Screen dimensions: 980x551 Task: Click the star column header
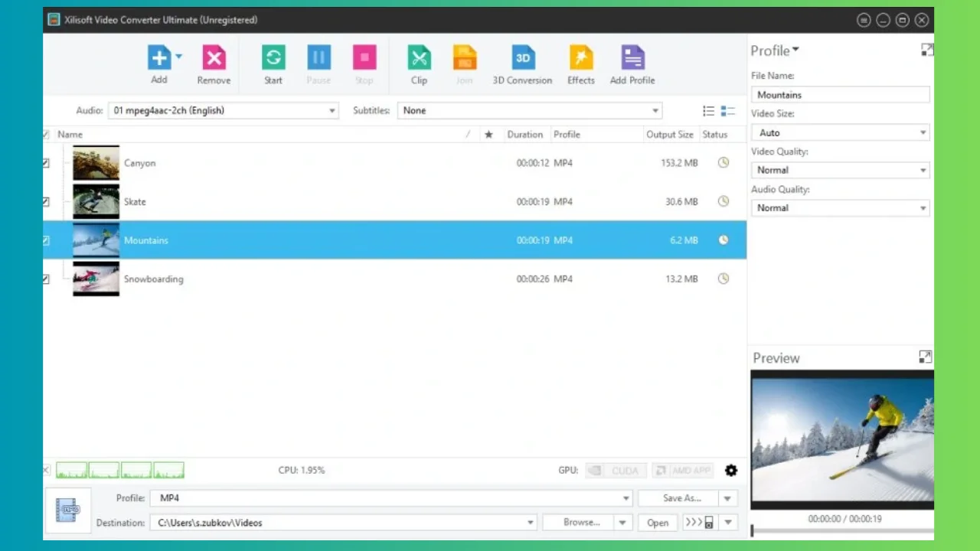(x=488, y=134)
